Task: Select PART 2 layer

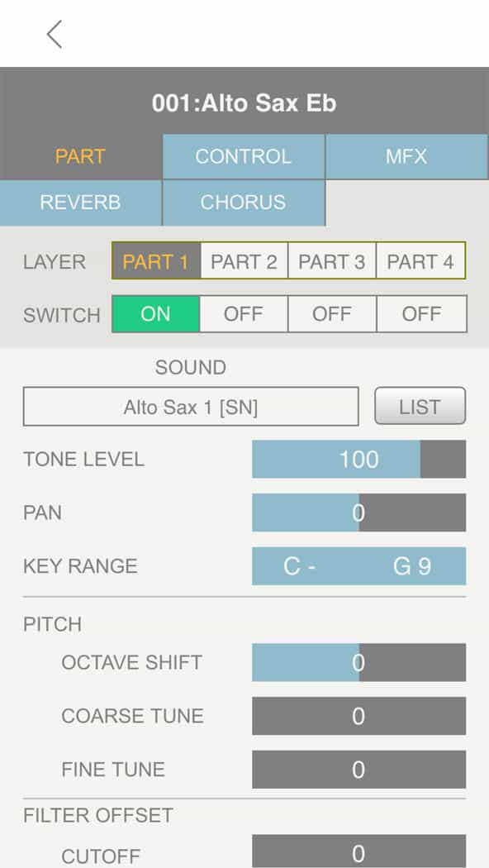Action: pos(244,260)
